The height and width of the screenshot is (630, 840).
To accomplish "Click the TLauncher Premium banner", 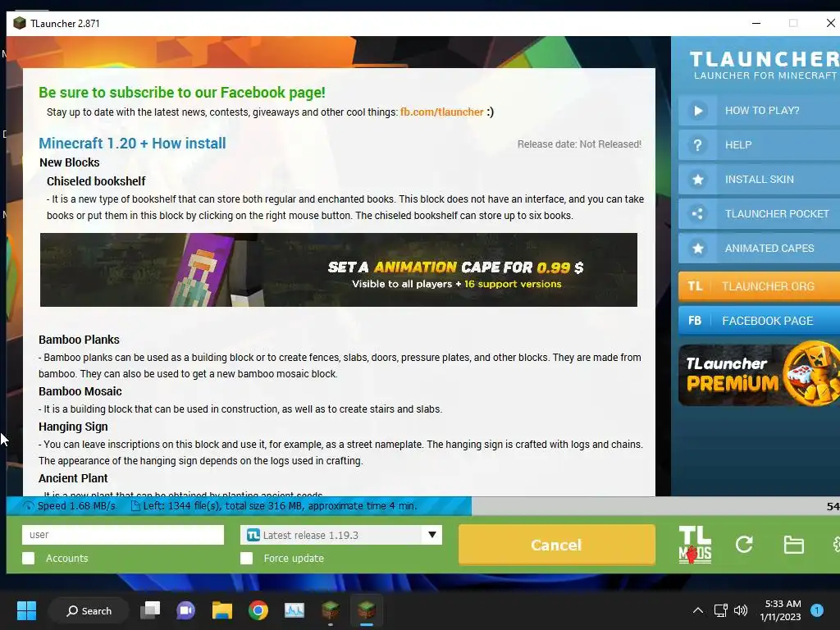I will [x=759, y=374].
